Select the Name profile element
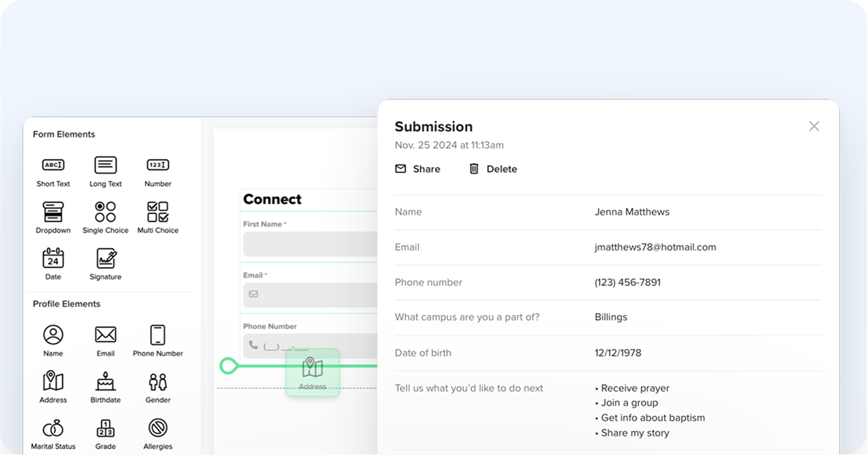The width and height of the screenshot is (868, 455). (53, 341)
